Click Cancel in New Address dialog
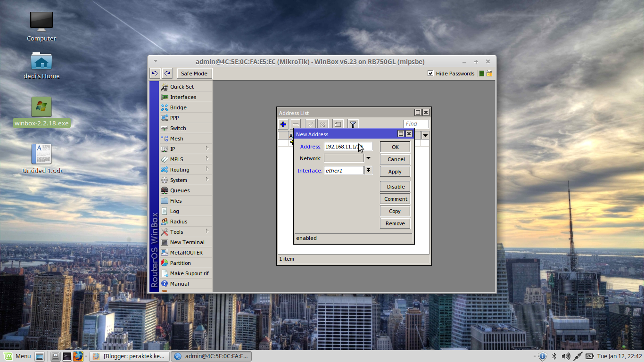Screen dimensions: 644x362 click(x=395, y=159)
